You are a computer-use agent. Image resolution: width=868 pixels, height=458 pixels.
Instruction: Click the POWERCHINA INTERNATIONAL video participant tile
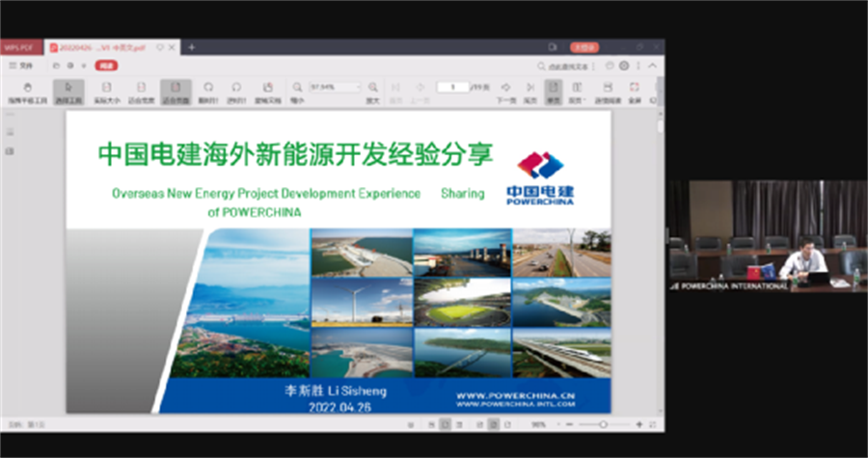click(x=768, y=236)
